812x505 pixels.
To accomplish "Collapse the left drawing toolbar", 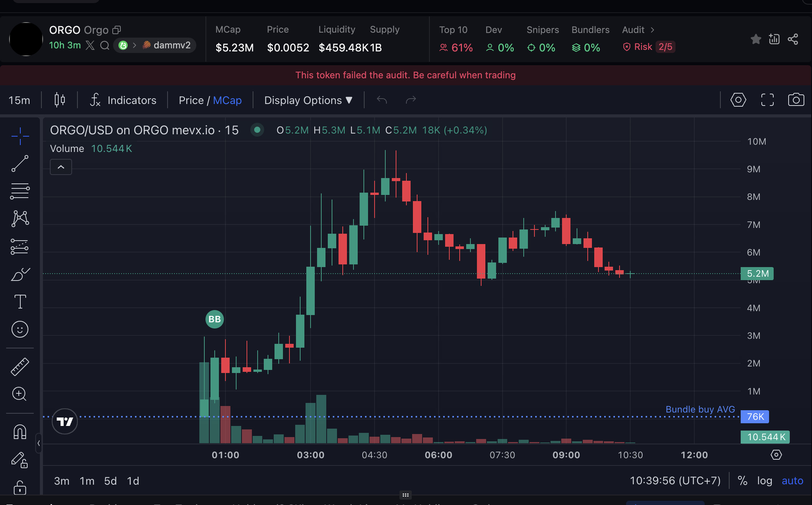I will 39,443.
